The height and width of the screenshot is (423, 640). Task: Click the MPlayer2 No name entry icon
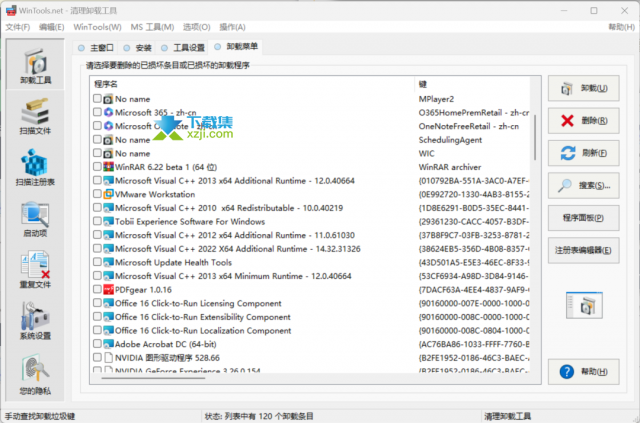[108, 99]
